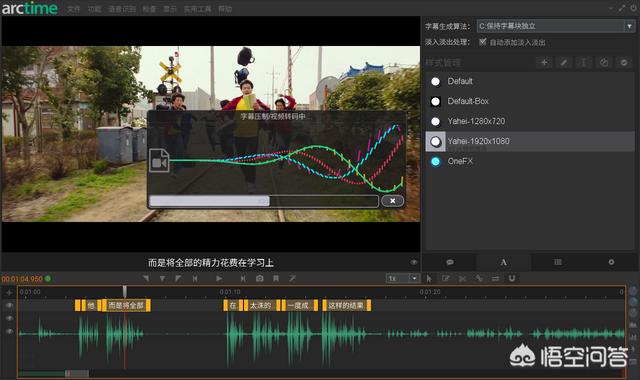This screenshot has width=640, height=380.
Task: Select the scissors cut tool
Action: [462, 278]
